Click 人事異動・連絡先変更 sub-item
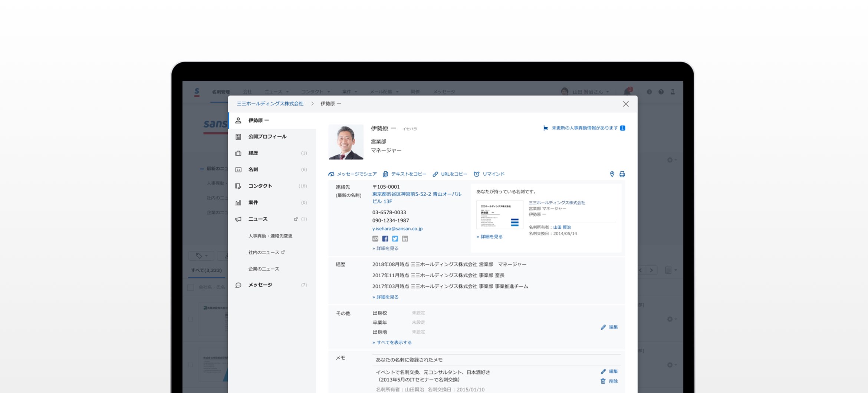 [270, 236]
